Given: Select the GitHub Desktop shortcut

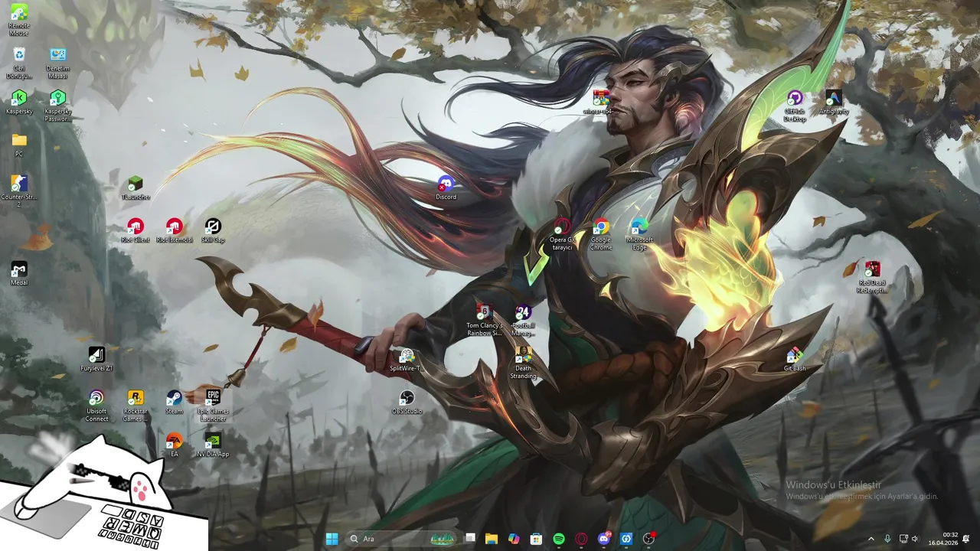Looking at the screenshot, I should click(x=795, y=106).
